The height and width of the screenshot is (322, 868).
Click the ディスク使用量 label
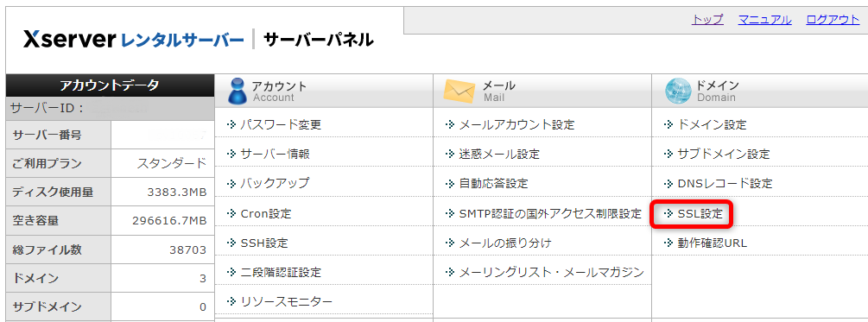pyautogui.click(x=53, y=192)
